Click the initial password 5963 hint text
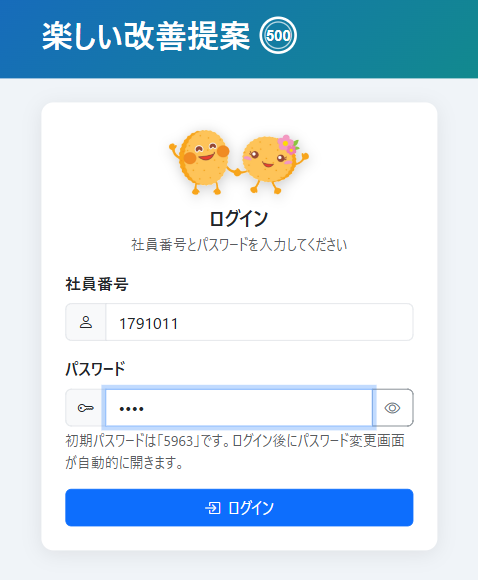This screenshot has width=478, height=580. [235, 451]
